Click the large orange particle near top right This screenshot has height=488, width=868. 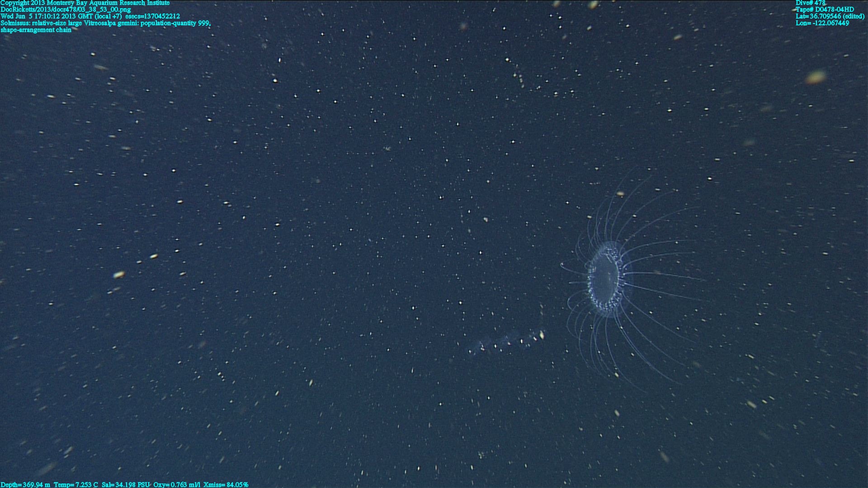pyautogui.click(x=815, y=77)
